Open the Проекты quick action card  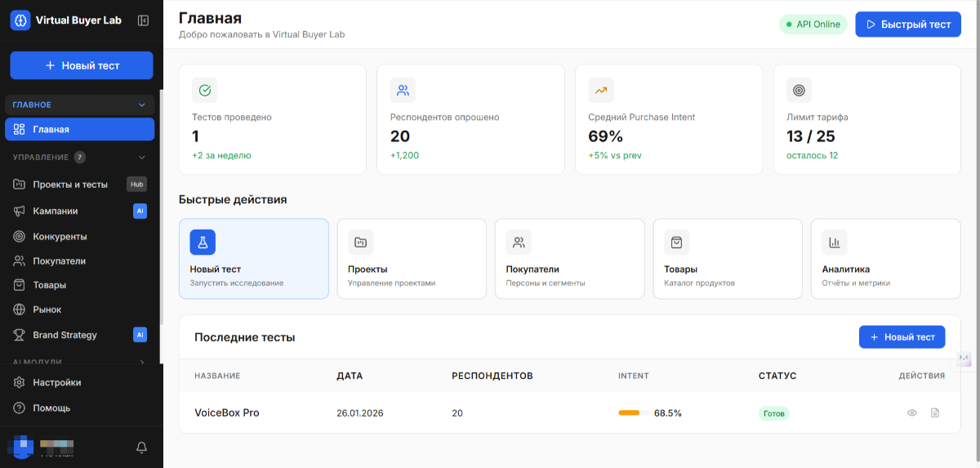412,259
